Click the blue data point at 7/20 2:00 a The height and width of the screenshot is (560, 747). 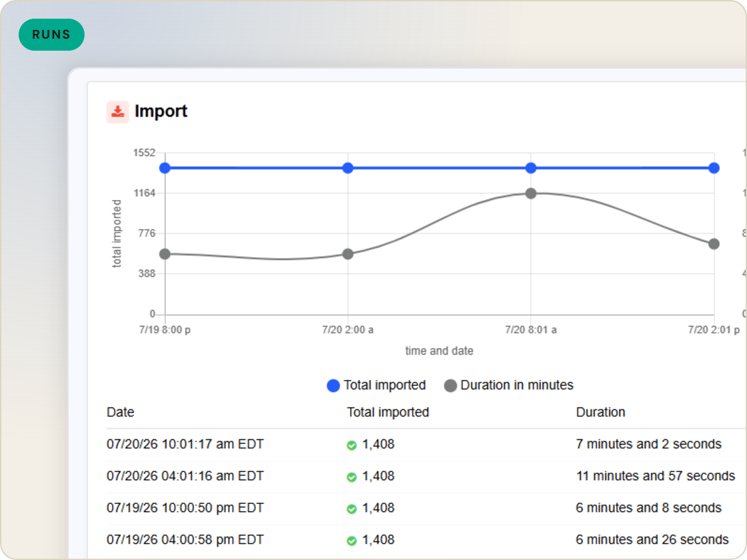(347, 168)
